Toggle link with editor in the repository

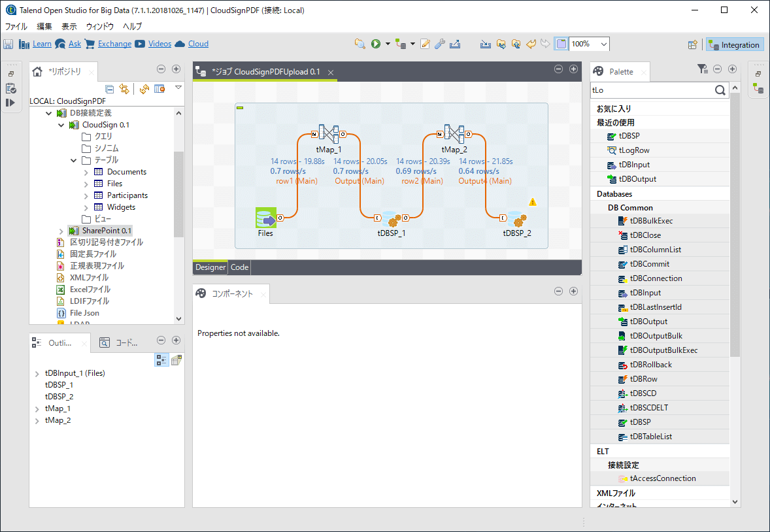124,89
